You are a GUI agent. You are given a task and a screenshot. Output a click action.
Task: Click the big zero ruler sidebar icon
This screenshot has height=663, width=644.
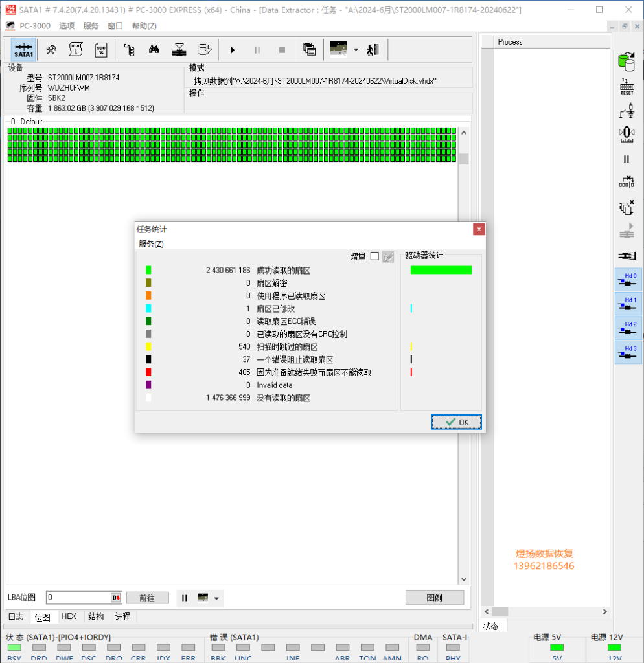pos(627,135)
